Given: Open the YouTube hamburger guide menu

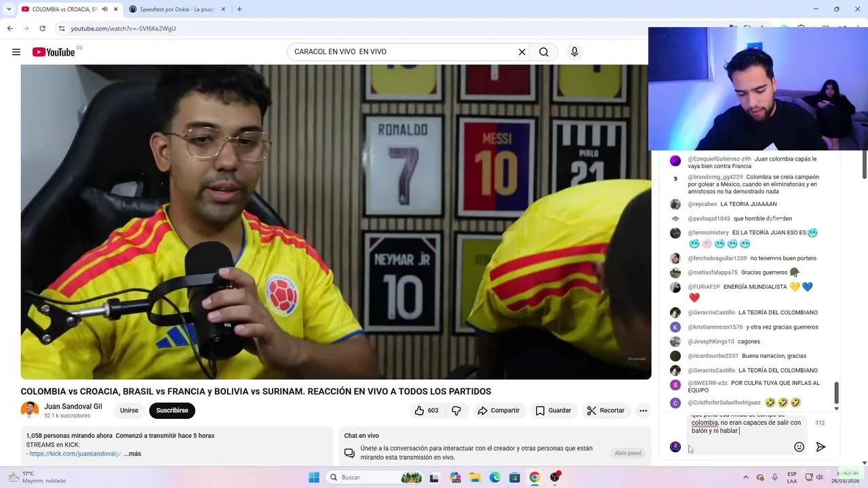Looking at the screenshot, I should pos(16,52).
